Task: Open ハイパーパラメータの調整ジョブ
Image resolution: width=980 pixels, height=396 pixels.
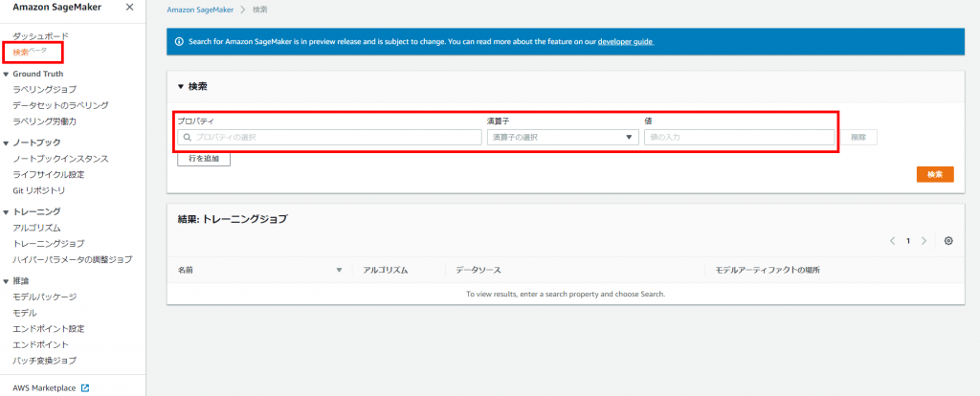Action: pyautogui.click(x=73, y=259)
